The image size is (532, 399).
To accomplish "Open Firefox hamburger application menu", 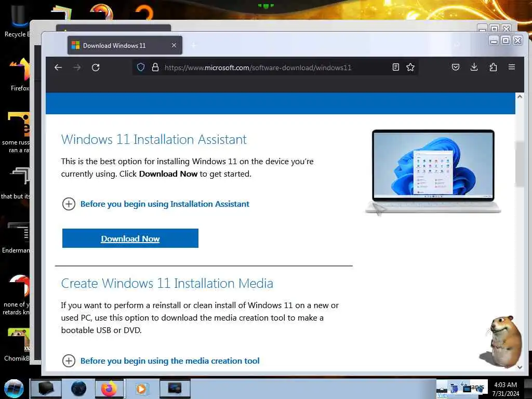I will [x=512, y=67].
